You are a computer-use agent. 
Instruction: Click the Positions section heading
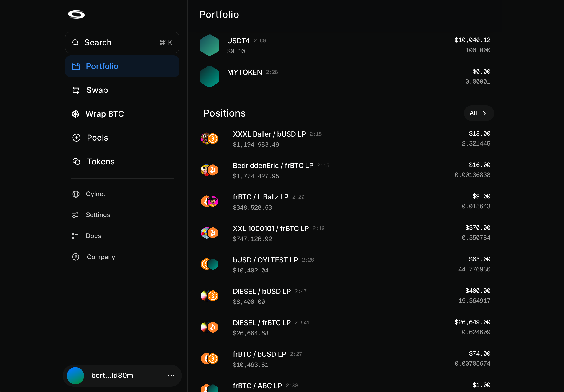pos(224,113)
